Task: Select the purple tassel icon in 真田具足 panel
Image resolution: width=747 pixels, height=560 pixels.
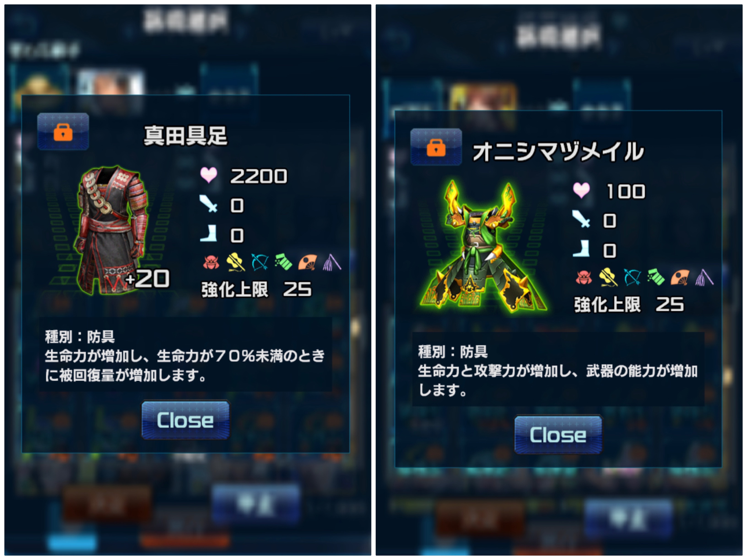Action: (x=332, y=262)
